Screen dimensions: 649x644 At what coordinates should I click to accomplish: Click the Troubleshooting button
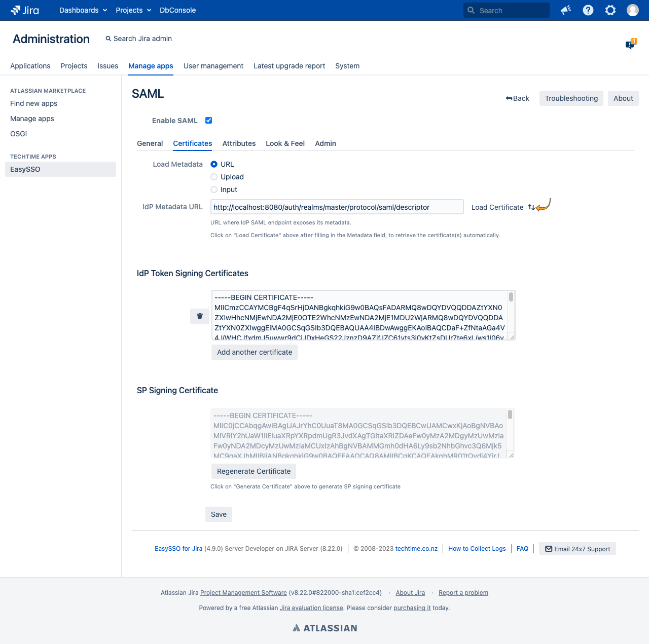[571, 98]
